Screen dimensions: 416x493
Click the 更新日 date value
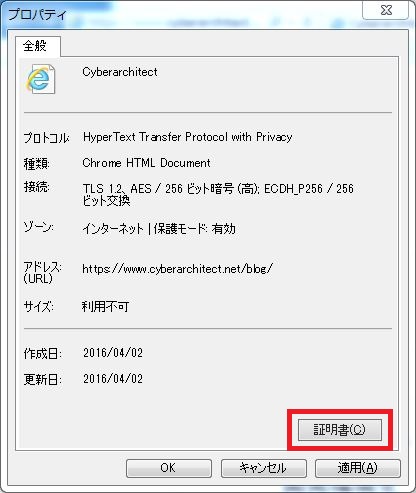point(113,379)
